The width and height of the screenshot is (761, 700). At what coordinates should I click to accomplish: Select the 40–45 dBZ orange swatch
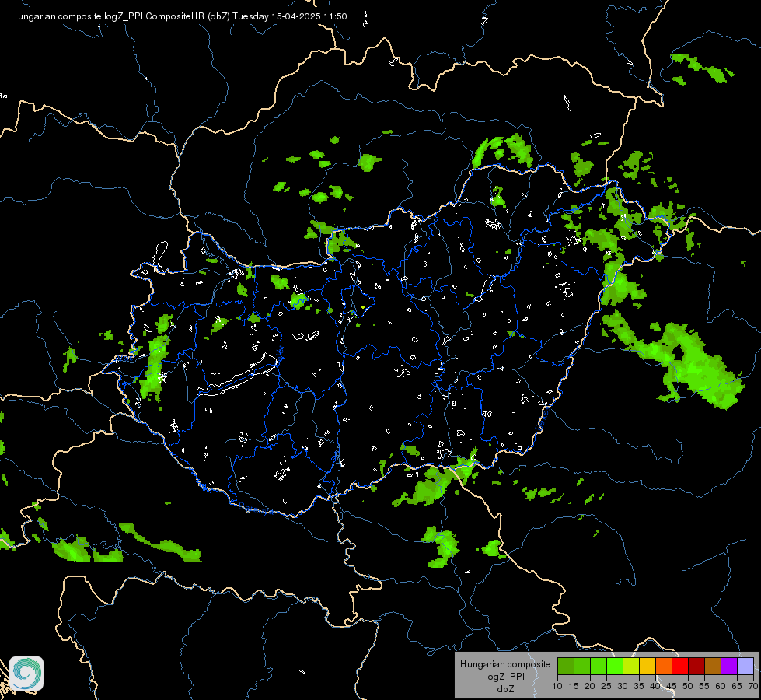tap(664, 666)
